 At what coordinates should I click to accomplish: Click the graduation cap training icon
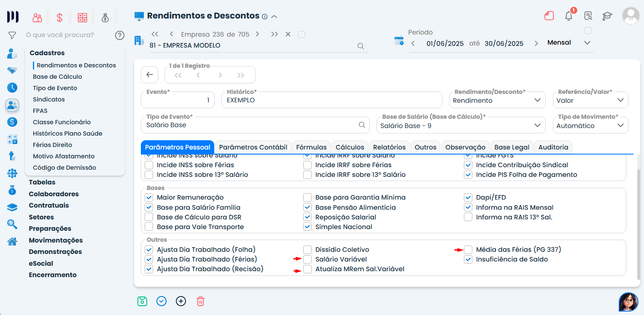(x=607, y=16)
